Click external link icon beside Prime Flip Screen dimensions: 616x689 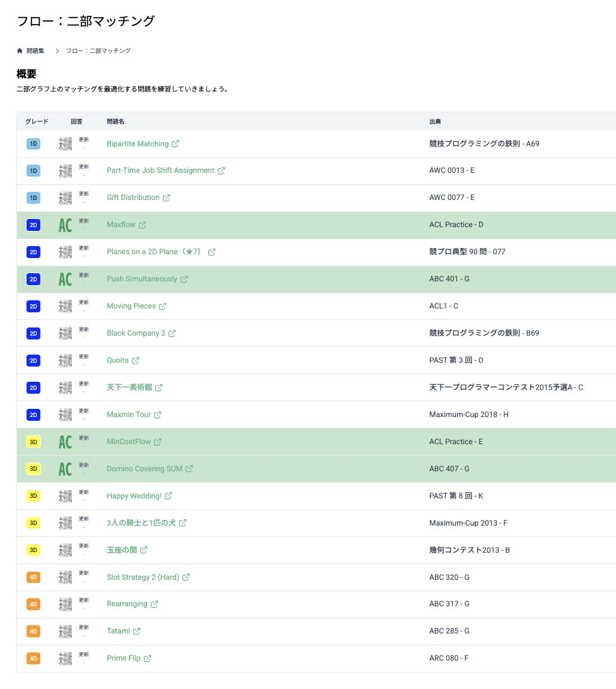point(147,659)
